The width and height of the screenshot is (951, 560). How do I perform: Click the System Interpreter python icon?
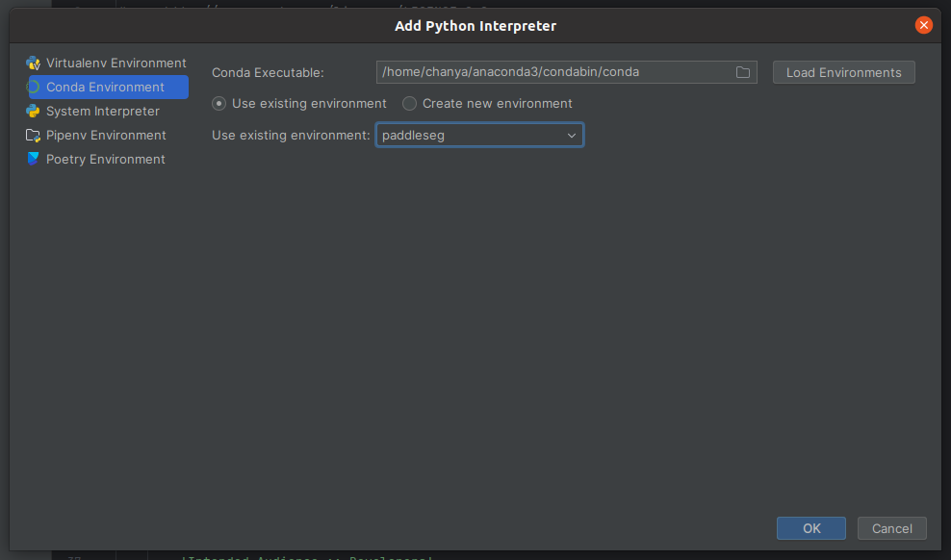click(x=33, y=111)
